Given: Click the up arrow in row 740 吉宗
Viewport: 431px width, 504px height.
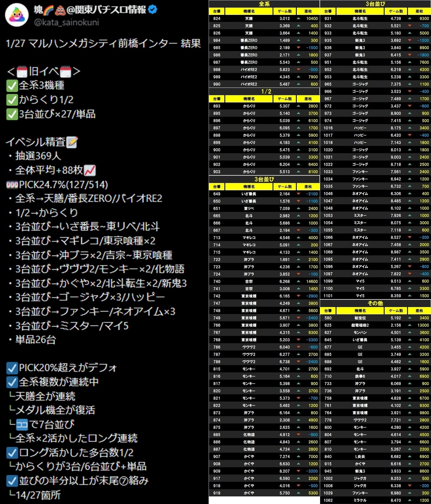Looking at the screenshot, I should [x=299, y=281].
